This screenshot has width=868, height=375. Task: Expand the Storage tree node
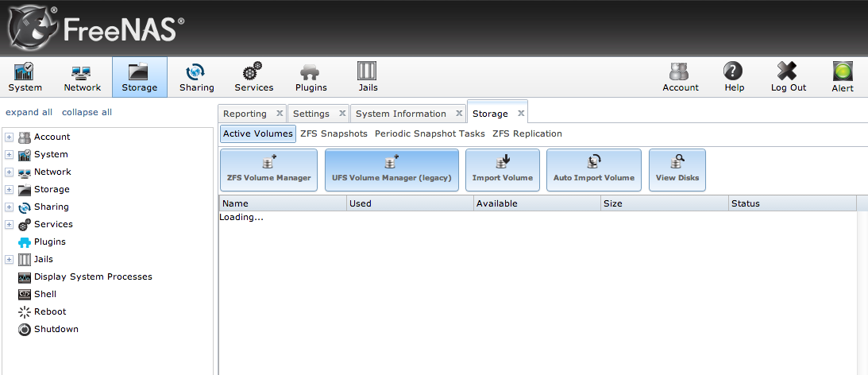(x=9, y=189)
